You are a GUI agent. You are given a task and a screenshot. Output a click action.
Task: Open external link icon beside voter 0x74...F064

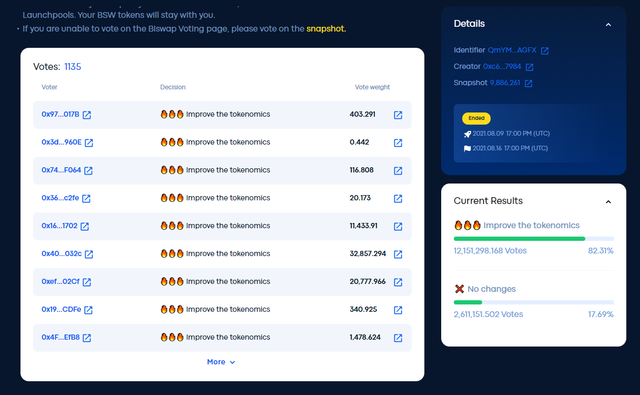tap(89, 171)
